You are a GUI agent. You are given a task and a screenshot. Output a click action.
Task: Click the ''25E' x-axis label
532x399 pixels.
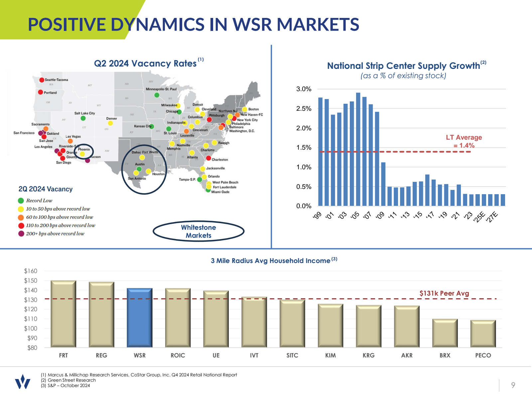tap(480, 216)
